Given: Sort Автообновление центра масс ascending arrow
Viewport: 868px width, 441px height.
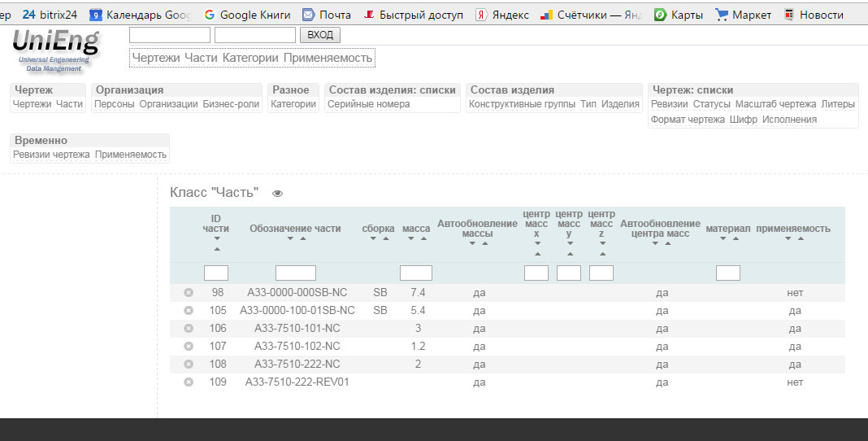Looking at the screenshot, I should tap(667, 244).
